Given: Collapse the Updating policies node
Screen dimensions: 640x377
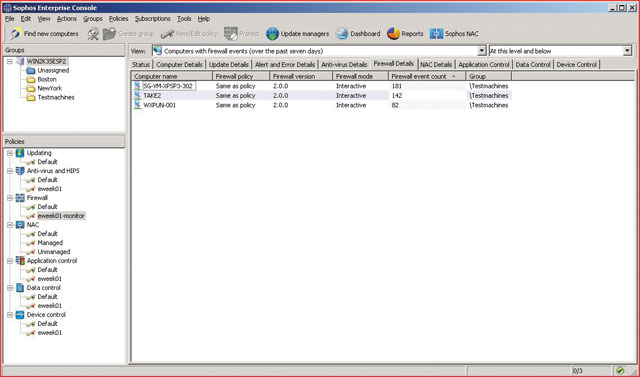Looking at the screenshot, I should click(x=10, y=153).
